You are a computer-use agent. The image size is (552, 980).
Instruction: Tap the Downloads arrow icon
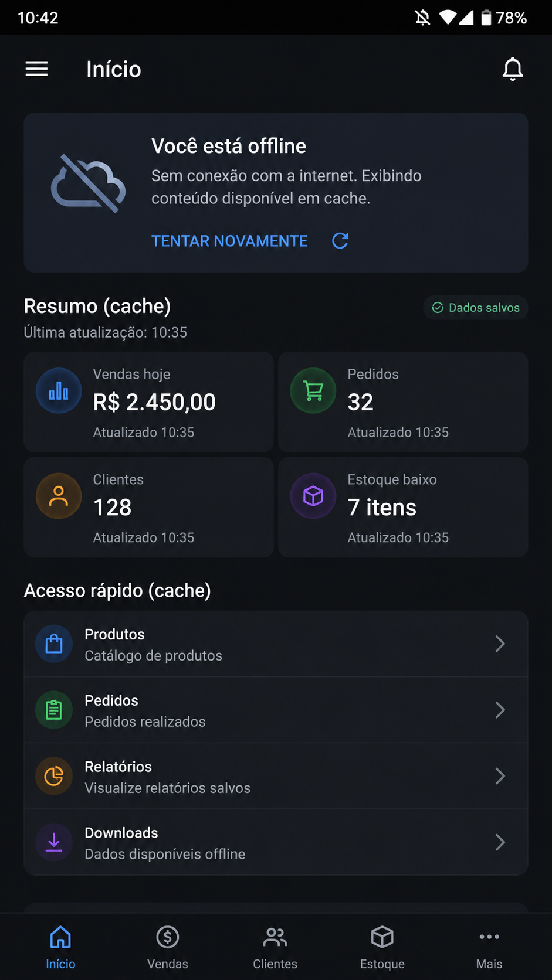point(54,842)
